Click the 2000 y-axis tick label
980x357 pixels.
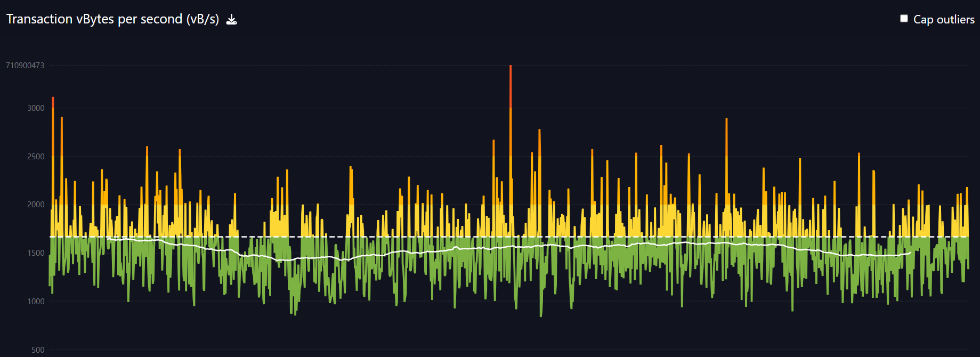pyautogui.click(x=36, y=205)
